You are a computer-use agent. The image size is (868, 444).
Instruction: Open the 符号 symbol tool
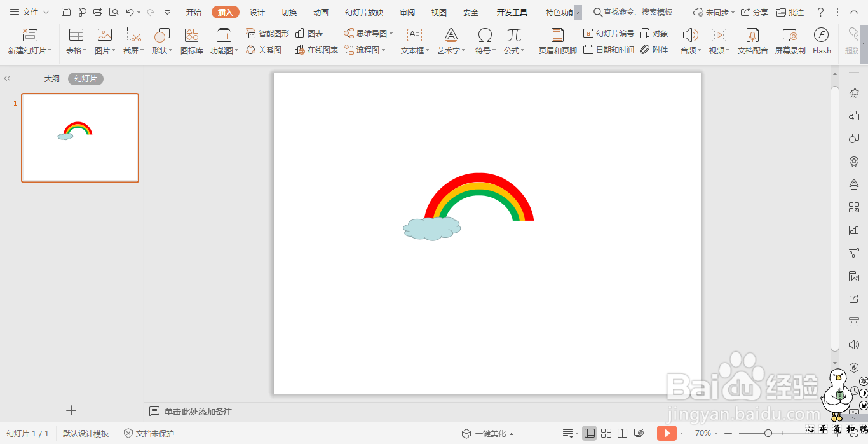click(485, 41)
